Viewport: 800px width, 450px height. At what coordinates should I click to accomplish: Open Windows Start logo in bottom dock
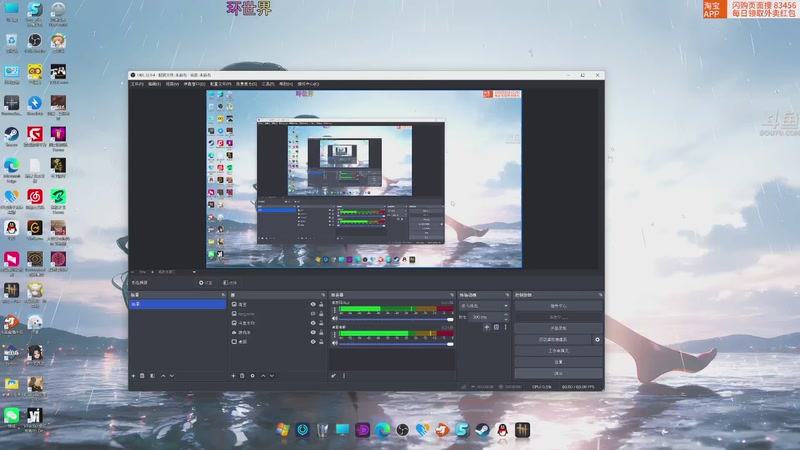283,430
